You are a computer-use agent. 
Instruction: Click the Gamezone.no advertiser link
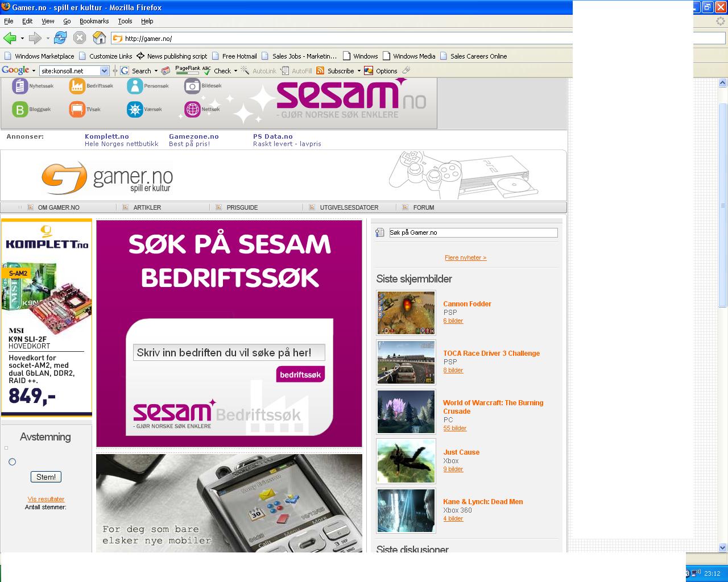(194, 136)
